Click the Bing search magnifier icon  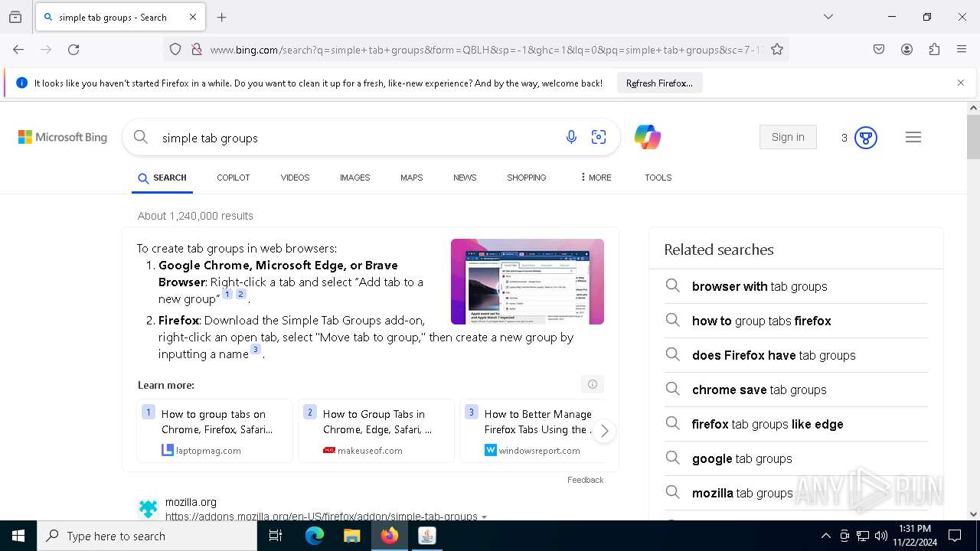point(141,137)
